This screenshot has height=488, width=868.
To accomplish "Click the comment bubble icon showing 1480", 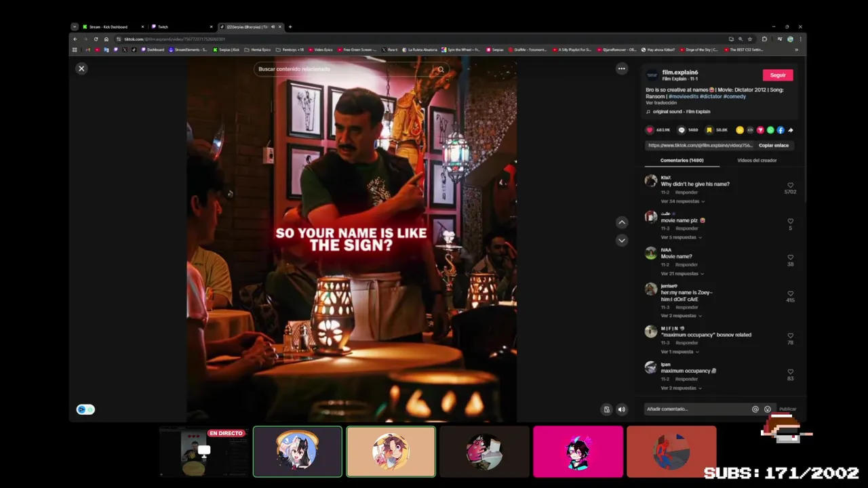I will click(x=682, y=130).
